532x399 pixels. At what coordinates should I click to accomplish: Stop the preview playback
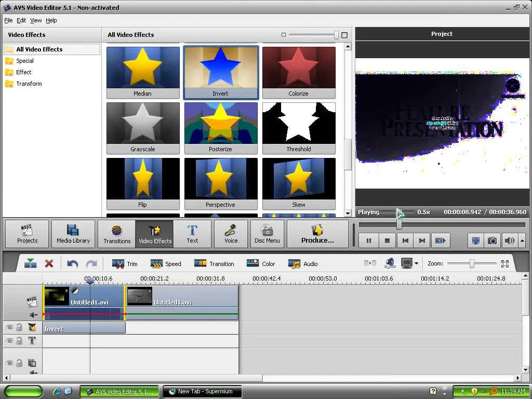pyautogui.click(x=387, y=241)
